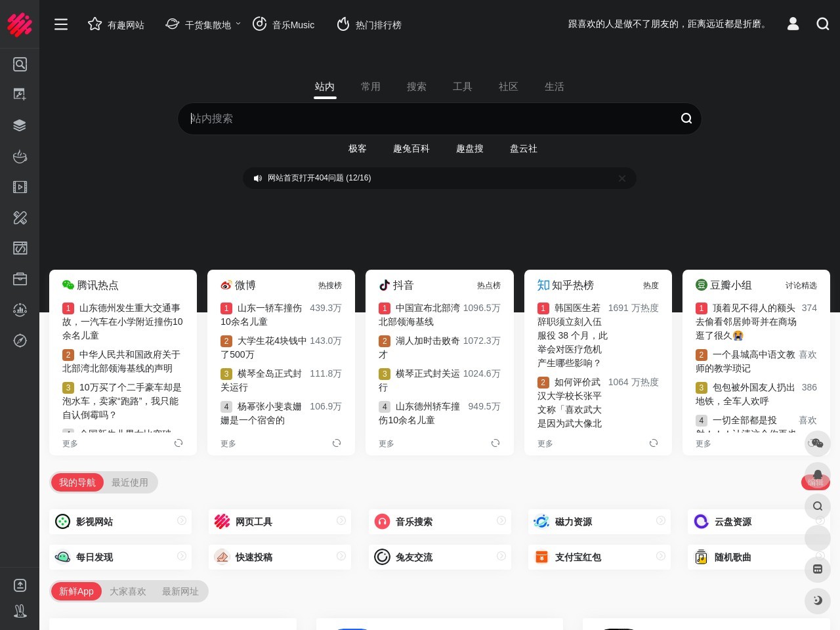The width and height of the screenshot is (840, 630).
Task: Click the 热门排行榜 flame icon
Action: point(343,24)
